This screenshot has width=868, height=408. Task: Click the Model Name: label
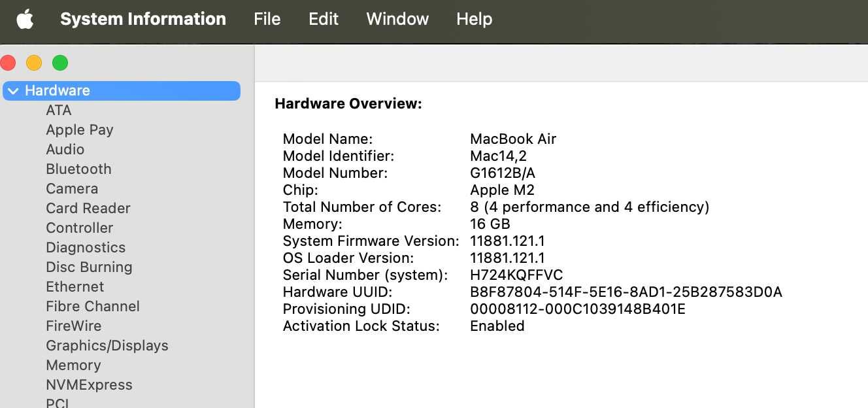327,139
